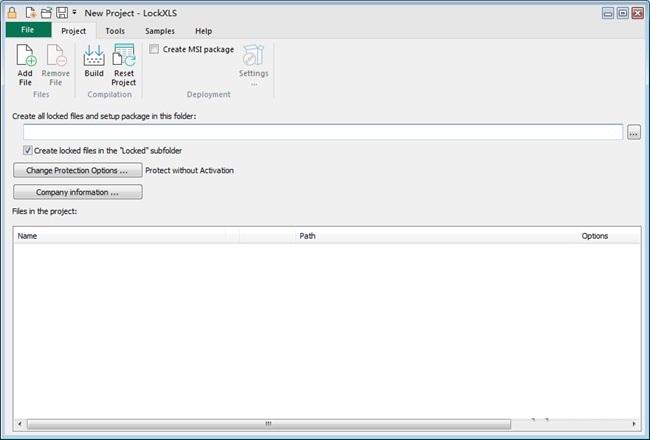Add File to the project
The width and height of the screenshot is (650, 440).
(x=25, y=65)
